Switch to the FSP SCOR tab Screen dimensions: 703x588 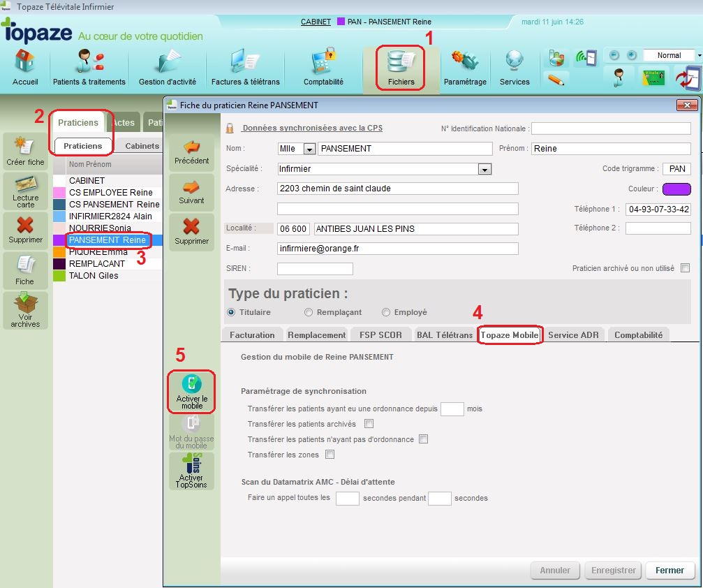[380, 335]
